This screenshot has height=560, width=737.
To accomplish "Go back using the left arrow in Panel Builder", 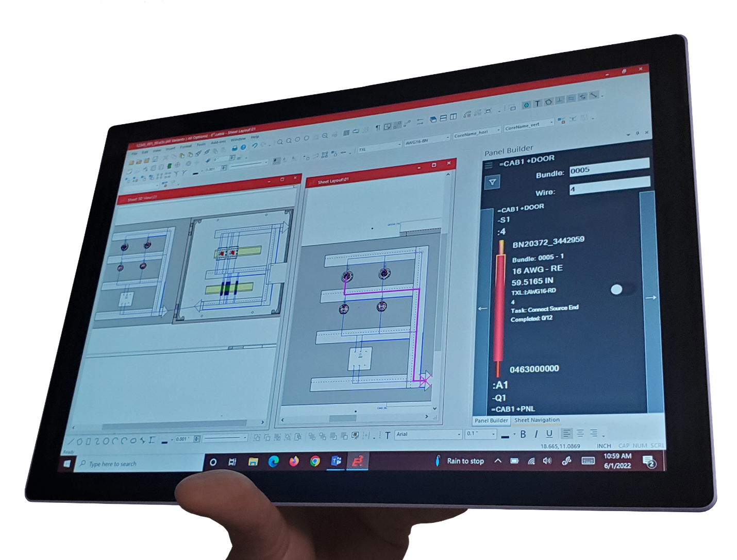I will (481, 308).
